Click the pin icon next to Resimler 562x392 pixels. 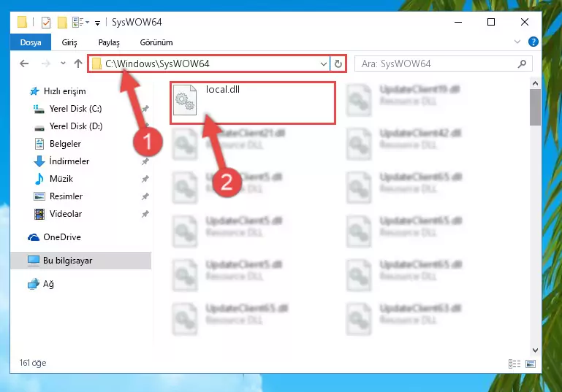(x=145, y=196)
